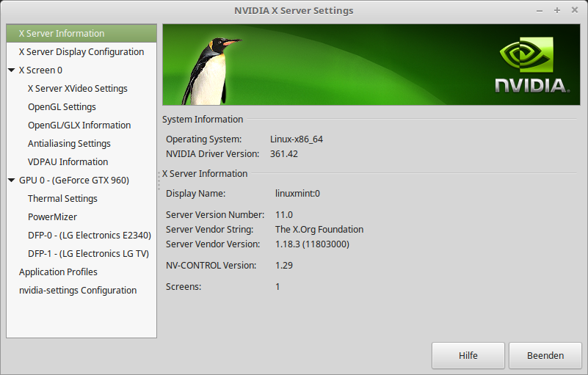Click the Beenden button
The width and height of the screenshot is (588, 375).
pyautogui.click(x=545, y=355)
